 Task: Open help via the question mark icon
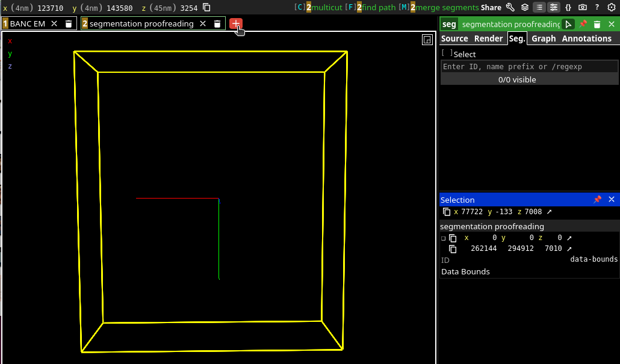(597, 7)
